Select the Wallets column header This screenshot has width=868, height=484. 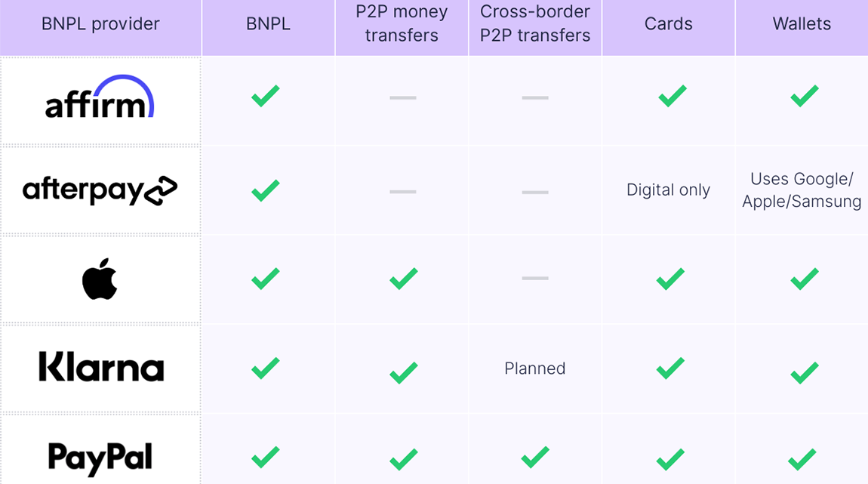[802, 24]
